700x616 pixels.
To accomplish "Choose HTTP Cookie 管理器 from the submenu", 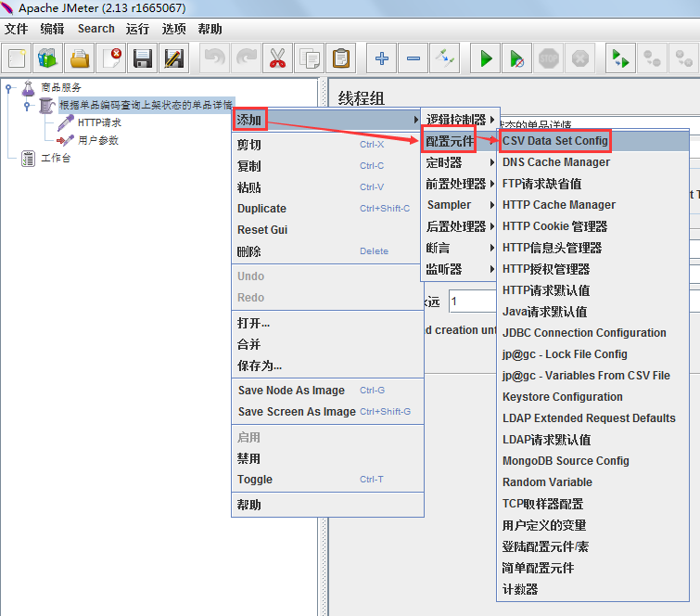I will point(554,226).
